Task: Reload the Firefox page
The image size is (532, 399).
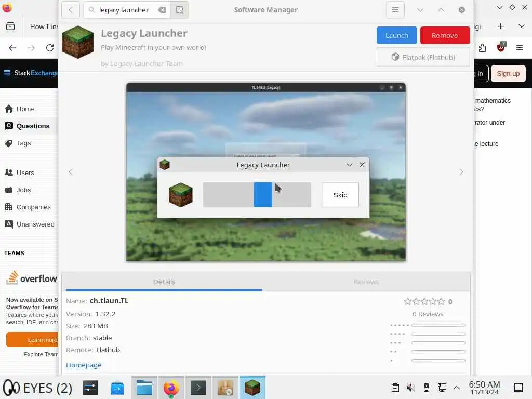Action: tap(50, 48)
